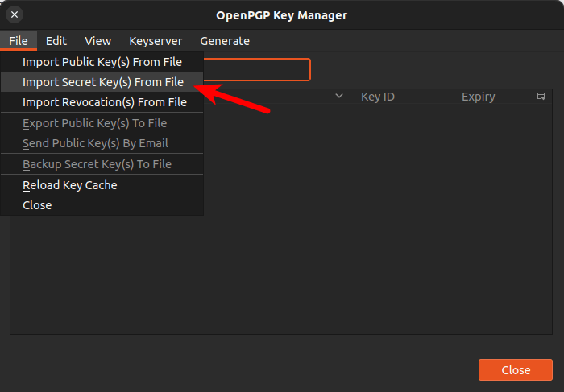This screenshot has width=564, height=392.
Task: Select Reload Key Cache
Action: click(x=70, y=185)
